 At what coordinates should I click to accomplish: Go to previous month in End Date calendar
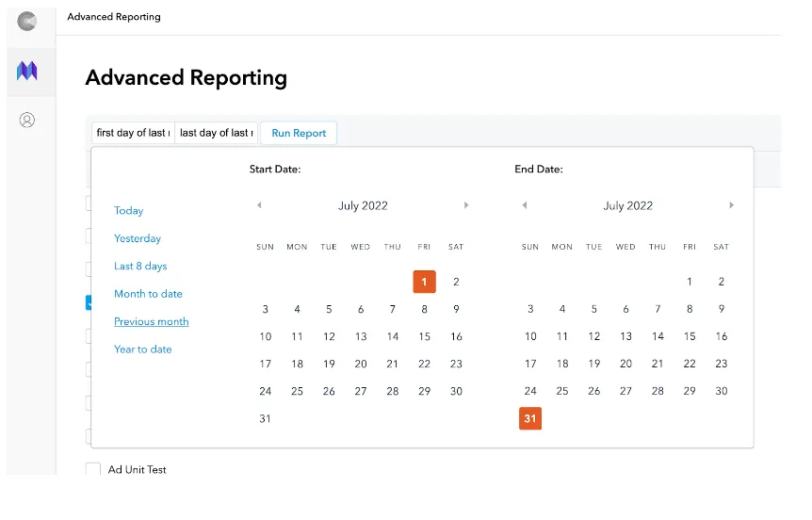[x=525, y=205]
